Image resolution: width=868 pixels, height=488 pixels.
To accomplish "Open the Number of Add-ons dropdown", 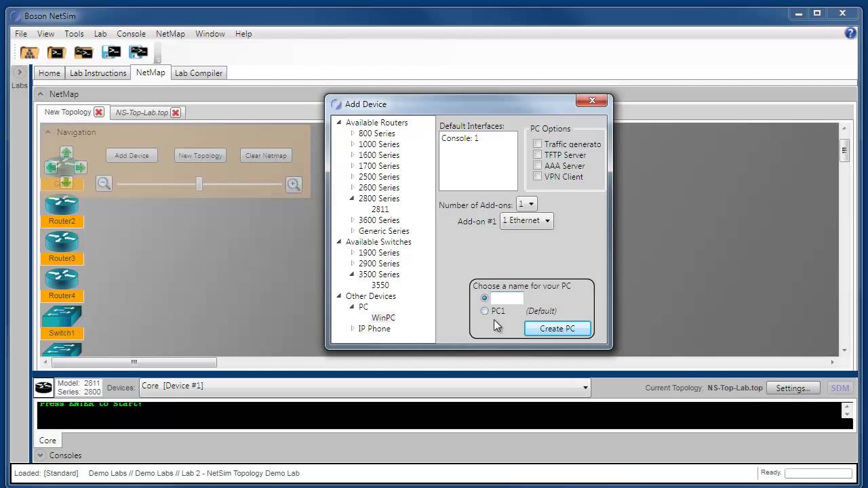I will click(x=526, y=204).
